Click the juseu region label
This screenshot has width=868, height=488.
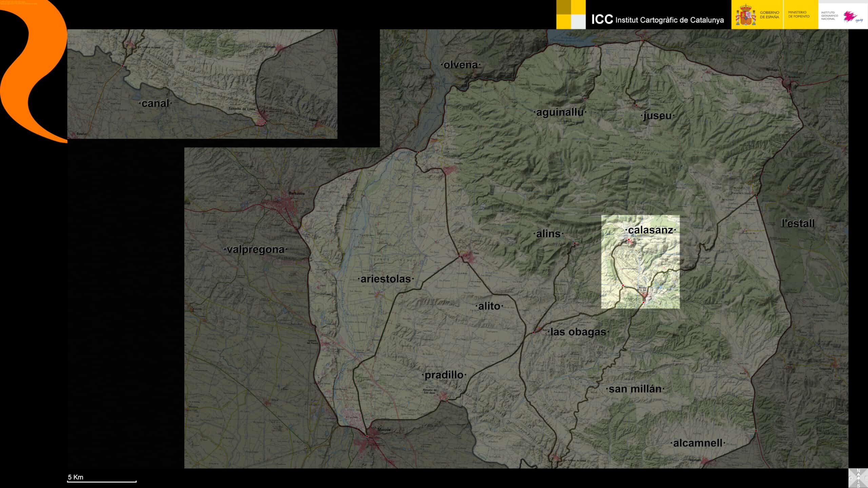click(657, 116)
